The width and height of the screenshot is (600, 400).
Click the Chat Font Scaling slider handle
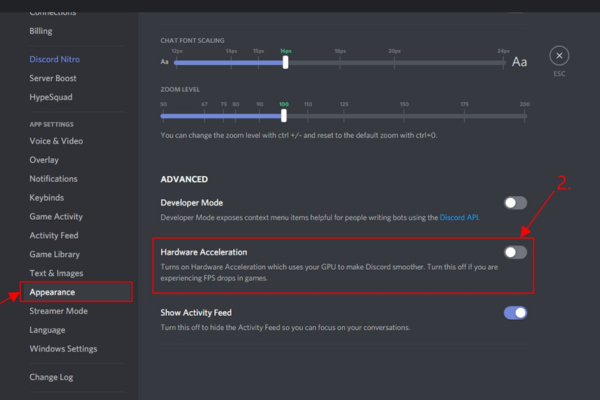click(285, 62)
